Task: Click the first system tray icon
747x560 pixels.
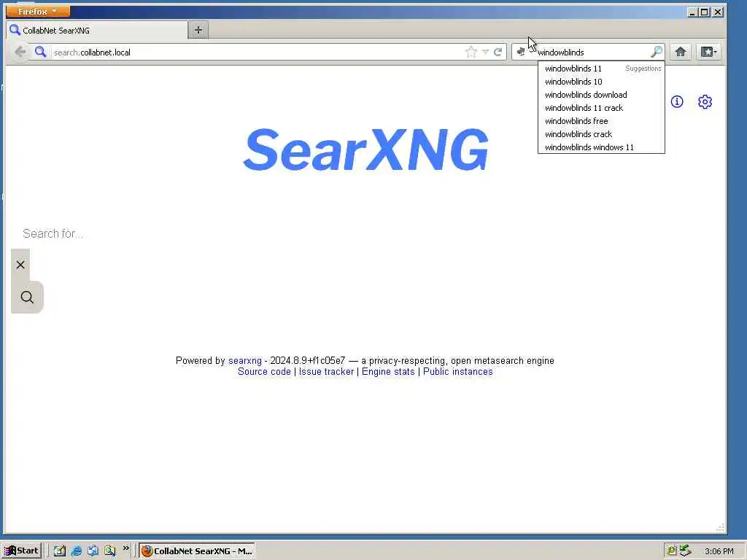Action: [672, 551]
